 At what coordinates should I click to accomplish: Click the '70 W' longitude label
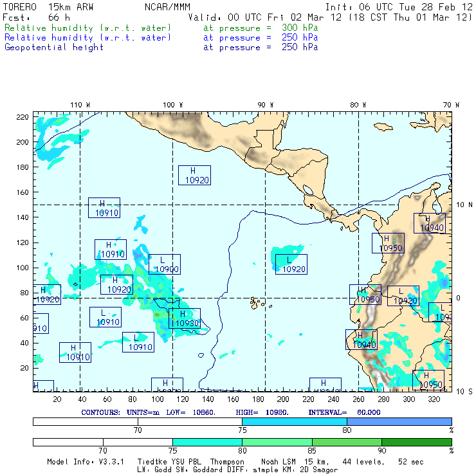click(451, 105)
